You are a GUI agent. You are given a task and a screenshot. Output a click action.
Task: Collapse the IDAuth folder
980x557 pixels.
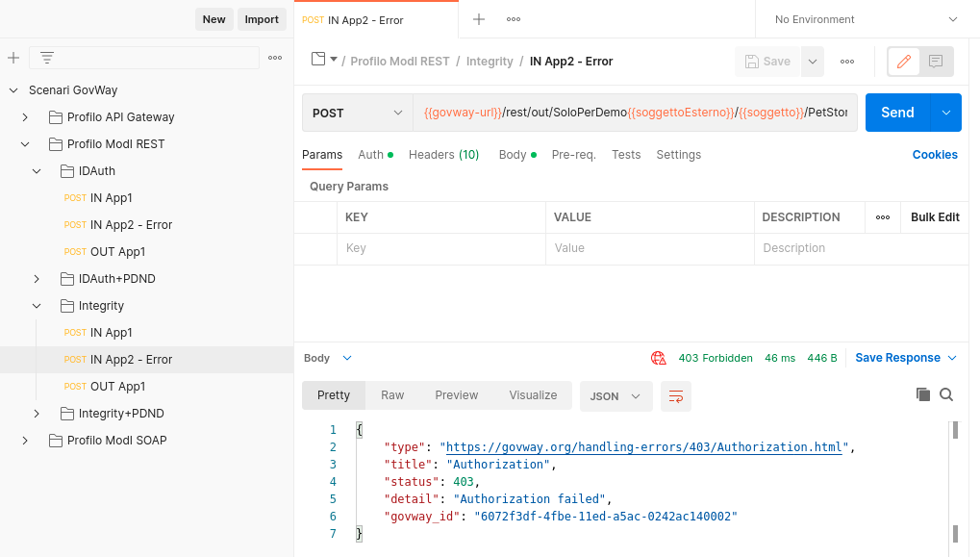[x=37, y=171]
